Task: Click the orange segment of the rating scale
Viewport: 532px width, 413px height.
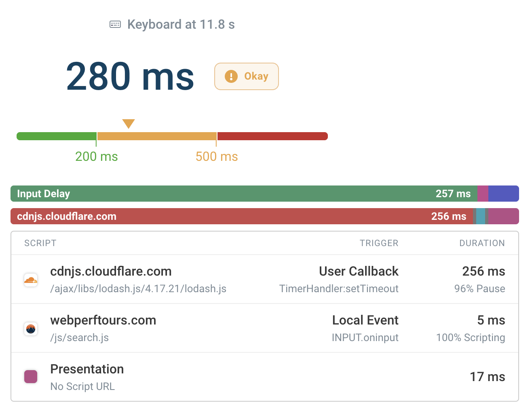Action: (157, 136)
